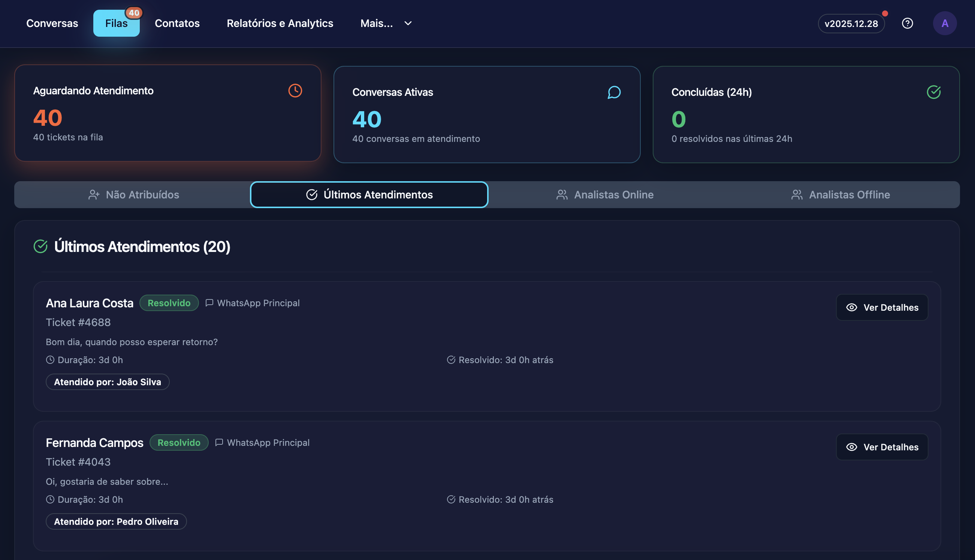Click green check icon in Concluídas card
Viewport: 975px width, 560px height.
(x=933, y=92)
